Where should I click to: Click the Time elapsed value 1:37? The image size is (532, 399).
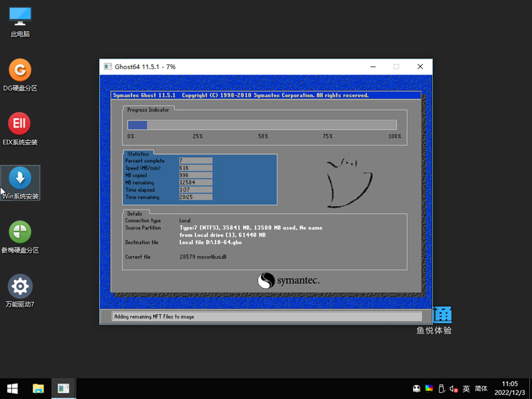[x=196, y=190]
